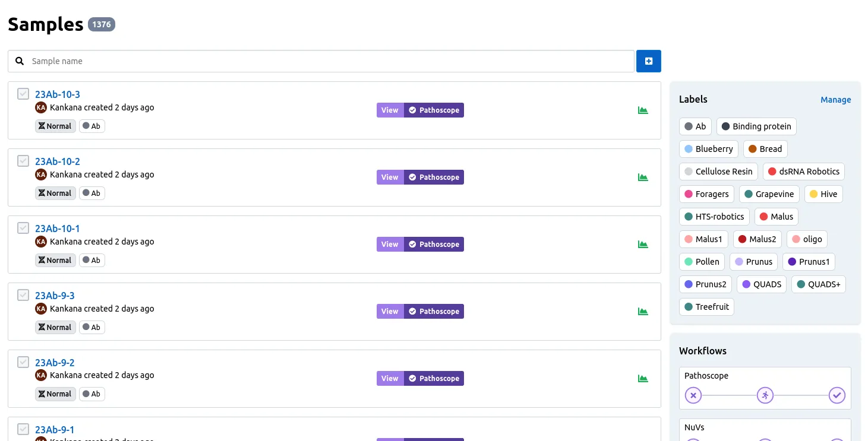Viewport: 868px width, 441px height.
Task: Click the blue create-sample plus icon
Action: [648, 61]
